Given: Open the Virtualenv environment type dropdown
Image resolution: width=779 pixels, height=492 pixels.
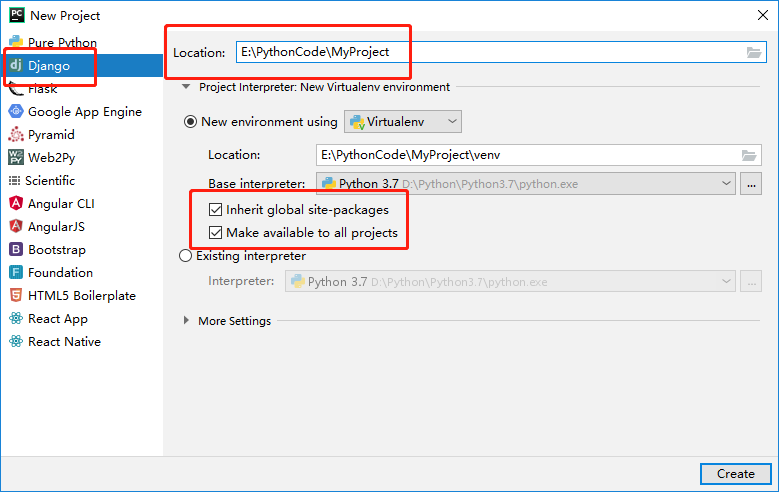Looking at the screenshot, I should (x=403, y=122).
